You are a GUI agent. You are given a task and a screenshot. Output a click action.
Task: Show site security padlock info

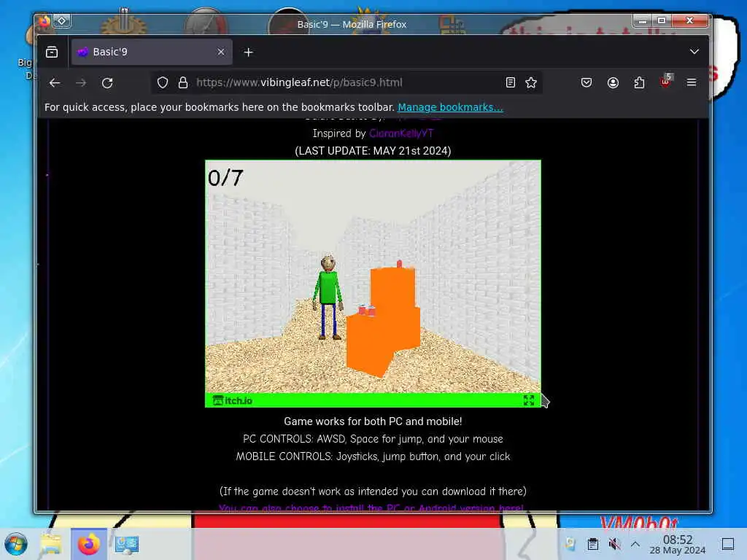[x=182, y=83]
